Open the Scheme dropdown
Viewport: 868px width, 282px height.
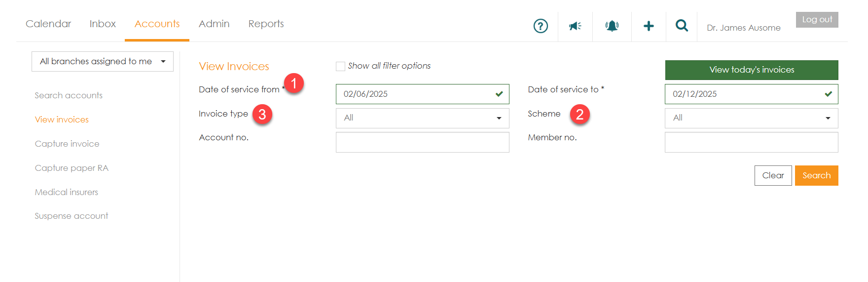[x=751, y=118]
